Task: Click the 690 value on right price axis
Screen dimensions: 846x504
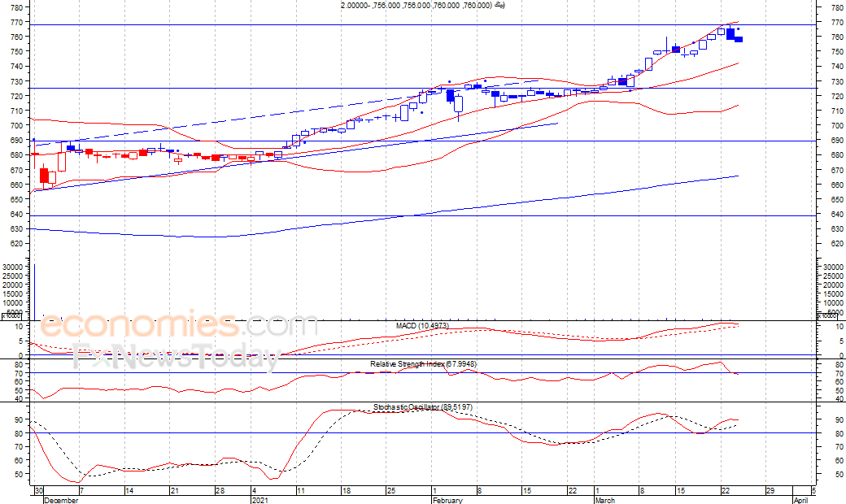Action: point(837,140)
